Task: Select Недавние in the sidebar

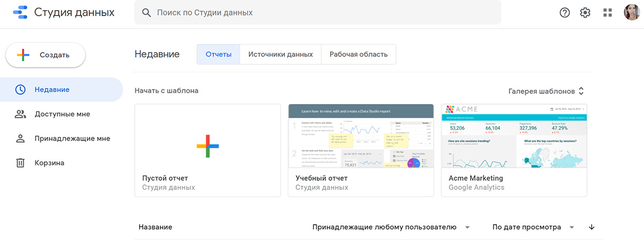Action: pos(61,90)
